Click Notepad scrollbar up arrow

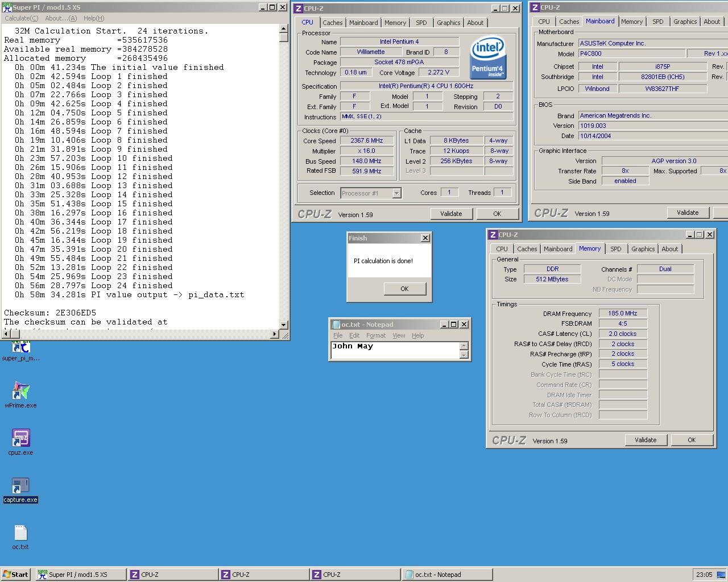[464, 346]
